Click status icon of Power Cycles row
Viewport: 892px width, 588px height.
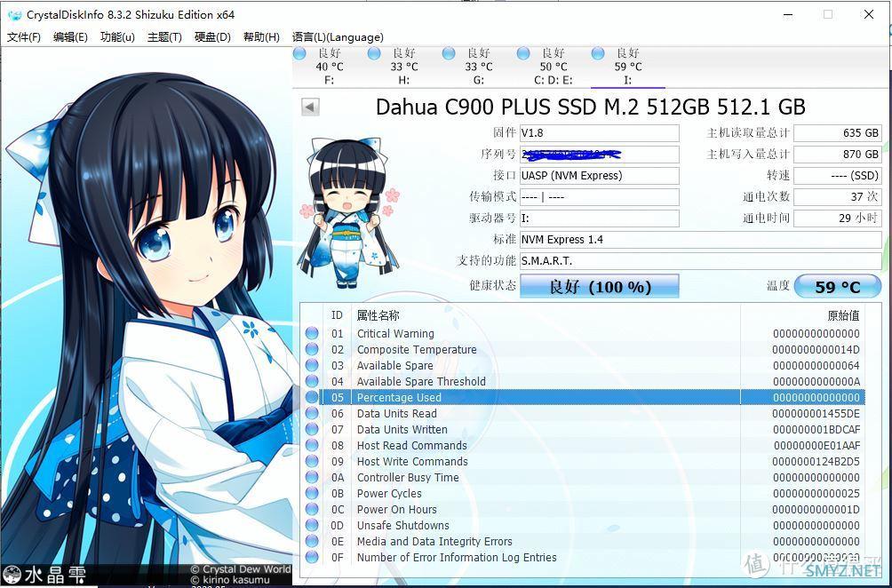coord(312,493)
